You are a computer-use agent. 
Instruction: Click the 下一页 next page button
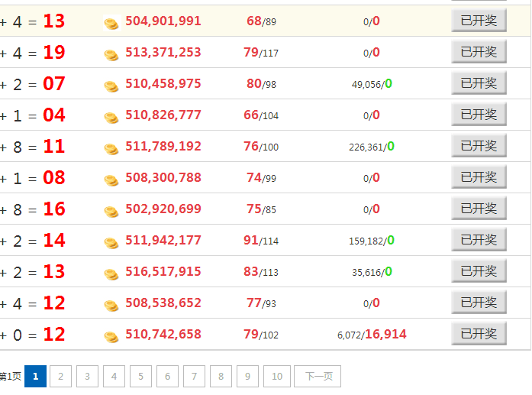[x=319, y=376]
